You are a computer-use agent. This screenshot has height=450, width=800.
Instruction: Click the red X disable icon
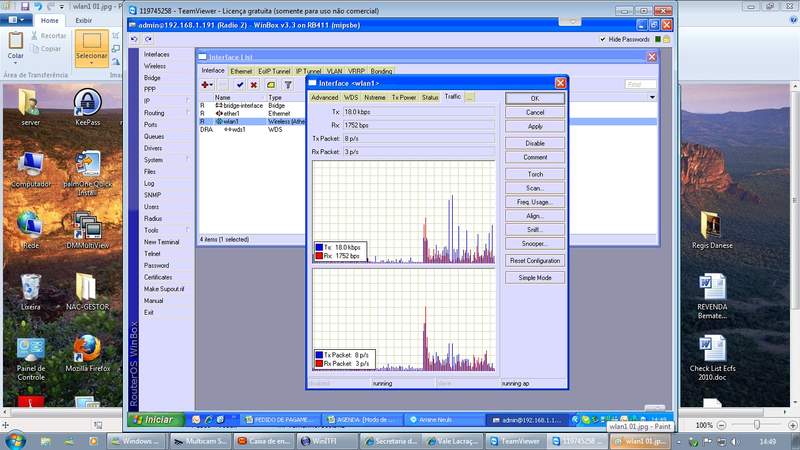[254, 85]
